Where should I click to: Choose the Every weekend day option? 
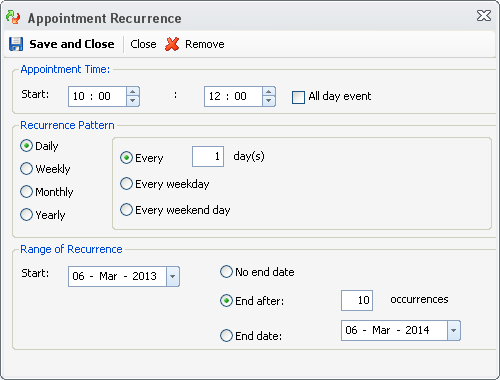pos(126,210)
